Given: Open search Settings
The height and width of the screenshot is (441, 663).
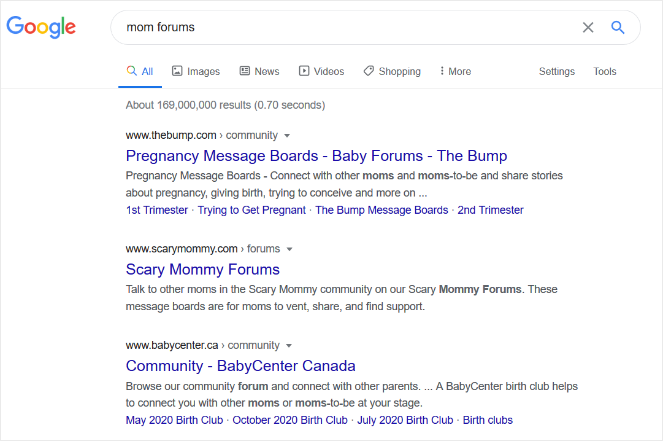Looking at the screenshot, I should [x=556, y=71].
